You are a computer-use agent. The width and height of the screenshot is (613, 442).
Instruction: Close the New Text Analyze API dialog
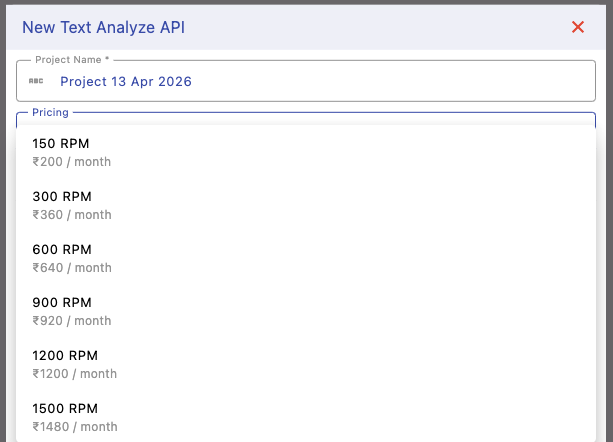(578, 27)
